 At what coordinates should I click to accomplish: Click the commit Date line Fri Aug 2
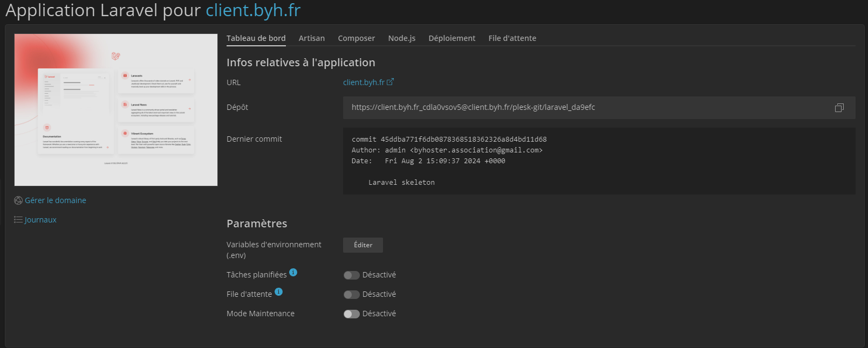[428, 161]
